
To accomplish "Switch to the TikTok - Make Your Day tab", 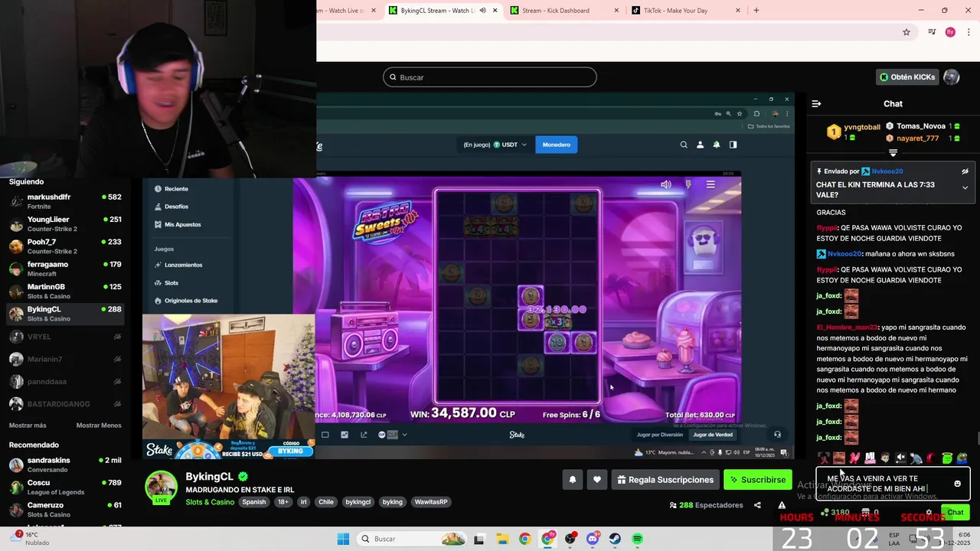I will pyautogui.click(x=684, y=11).
